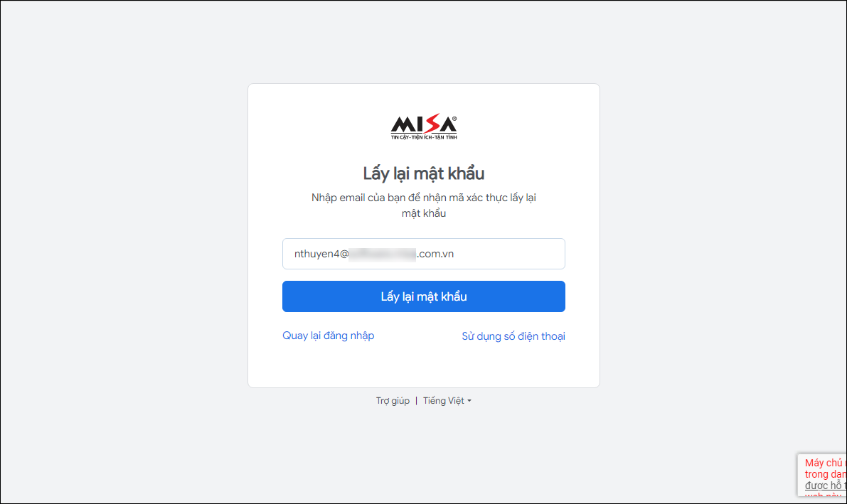Click the MISA logo
Screen dimensions: 847x504
point(424,127)
